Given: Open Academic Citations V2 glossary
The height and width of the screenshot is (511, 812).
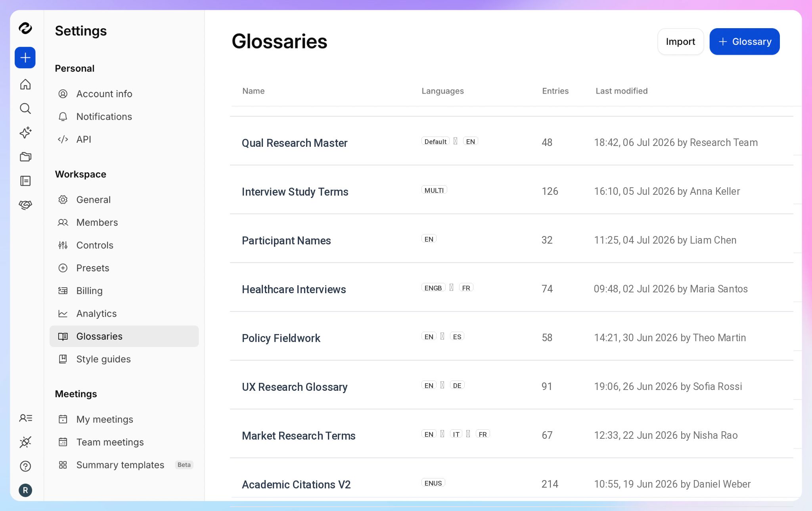Looking at the screenshot, I should (x=296, y=484).
